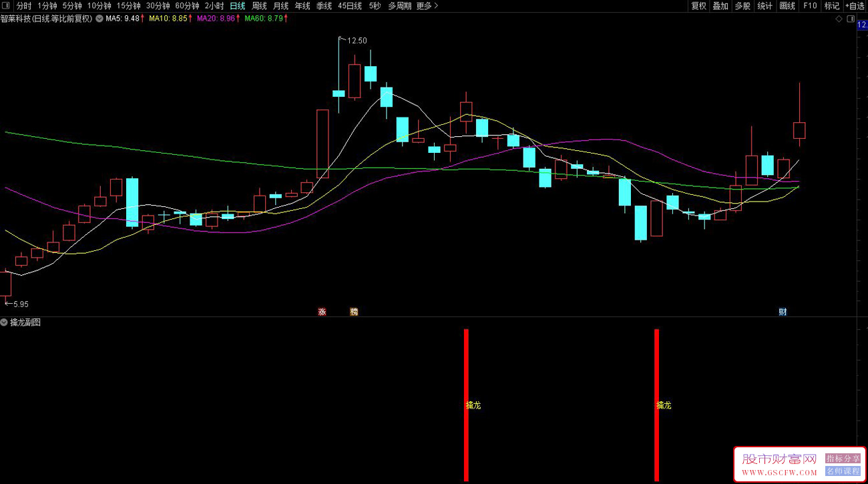Select the 15分钟 period tab
868x484 pixels.
coord(129,6)
